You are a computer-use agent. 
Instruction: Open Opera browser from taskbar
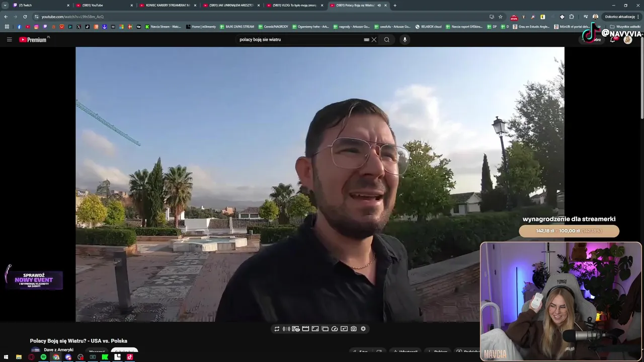click(31, 357)
